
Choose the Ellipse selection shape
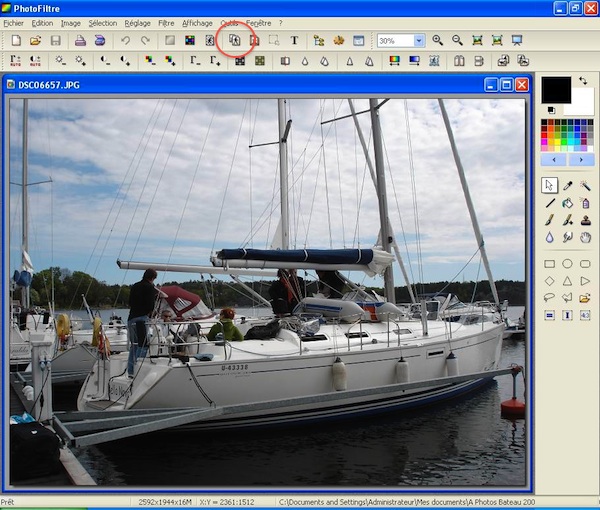click(x=567, y=264)
